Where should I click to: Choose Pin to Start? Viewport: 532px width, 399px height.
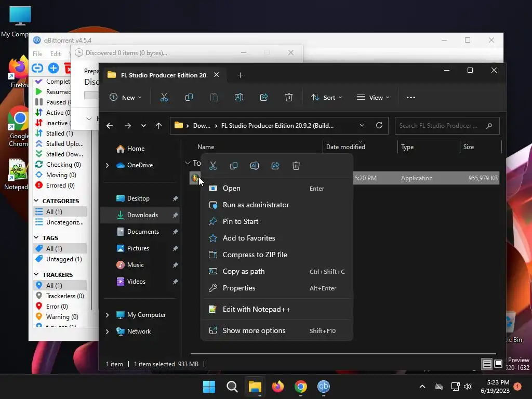click(277, 221)
